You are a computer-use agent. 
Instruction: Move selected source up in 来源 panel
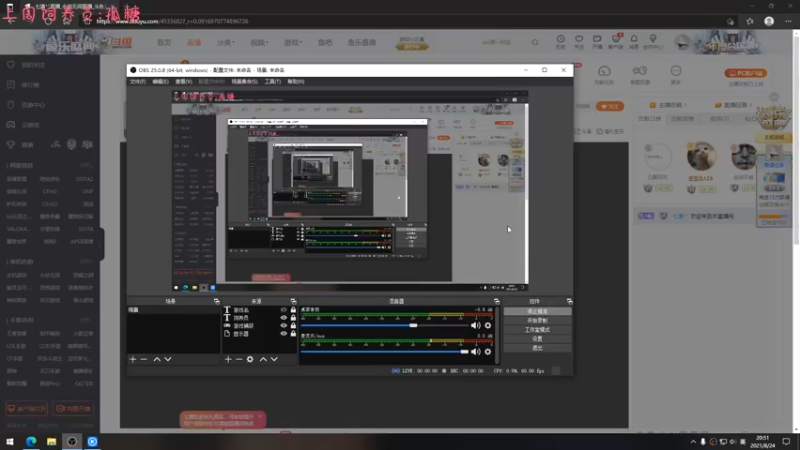click(x=263, y=359)
